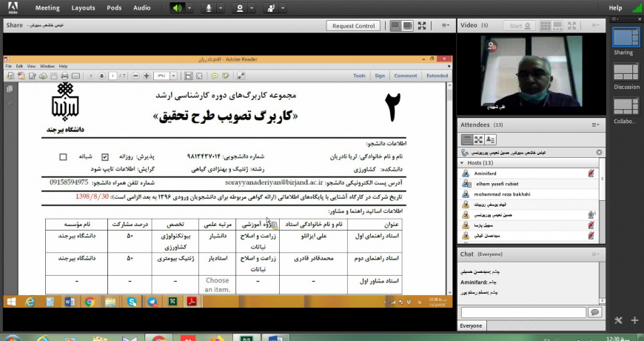
Task: Click the Telegram icon in shared taskbar
Action: (x=152, y=302)
